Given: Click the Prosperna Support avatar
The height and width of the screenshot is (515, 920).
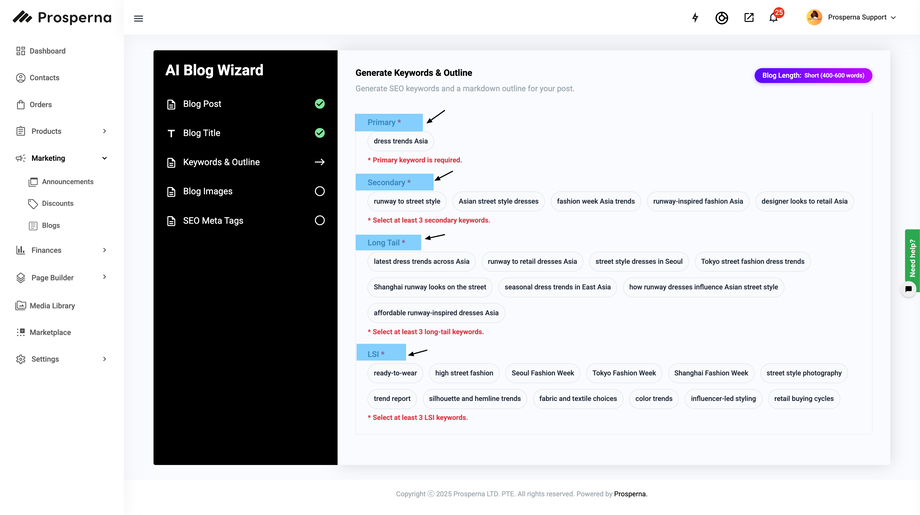Looking at the screenshot, I should point(814,17).
